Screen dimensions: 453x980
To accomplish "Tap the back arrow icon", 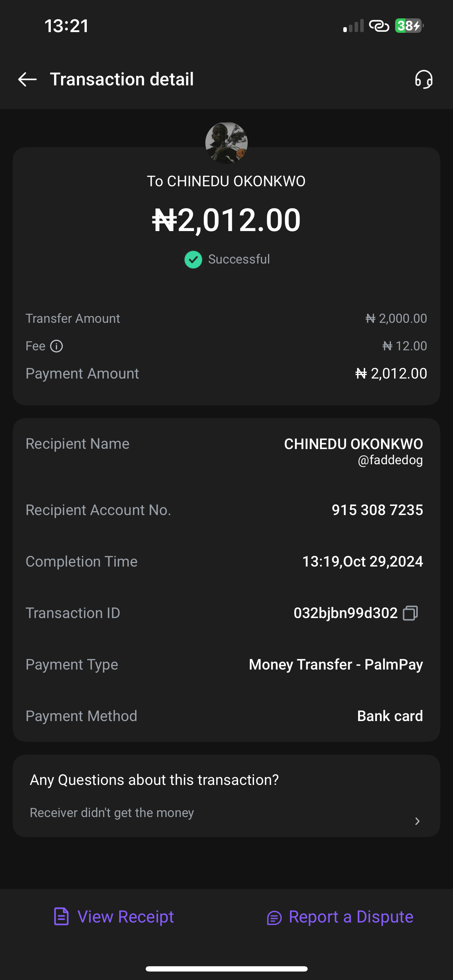I will (28, 79).
